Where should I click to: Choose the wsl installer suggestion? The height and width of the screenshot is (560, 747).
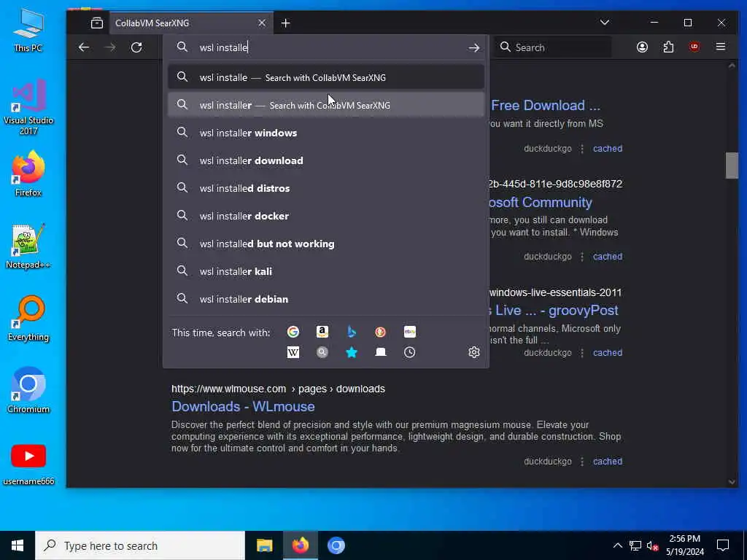coord(326,105)
